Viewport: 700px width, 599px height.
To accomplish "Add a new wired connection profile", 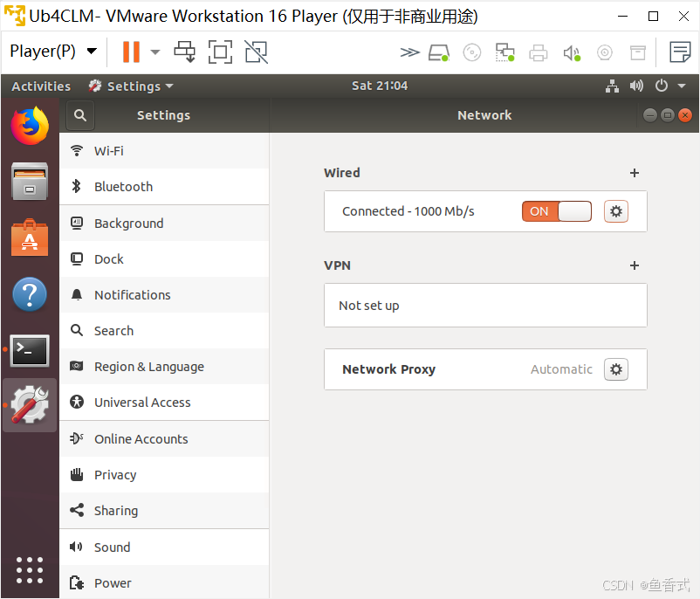I will pyautogui.click(x=635, y=173).
